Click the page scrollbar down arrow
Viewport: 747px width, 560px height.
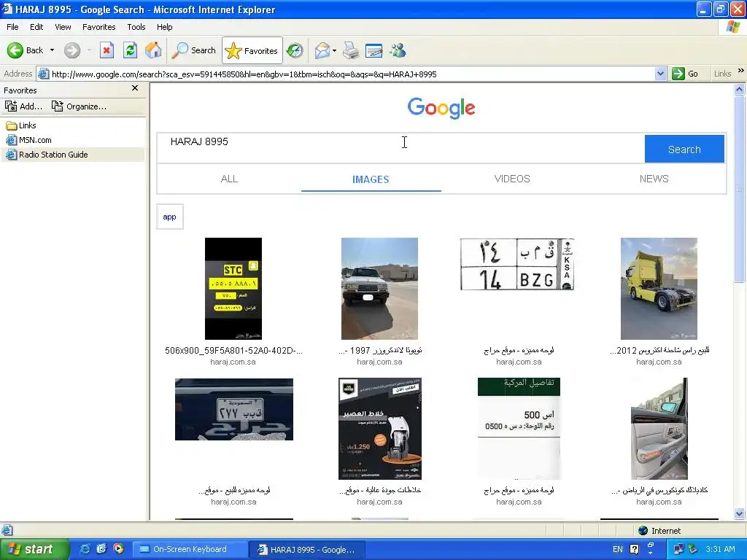click(740, 513)
